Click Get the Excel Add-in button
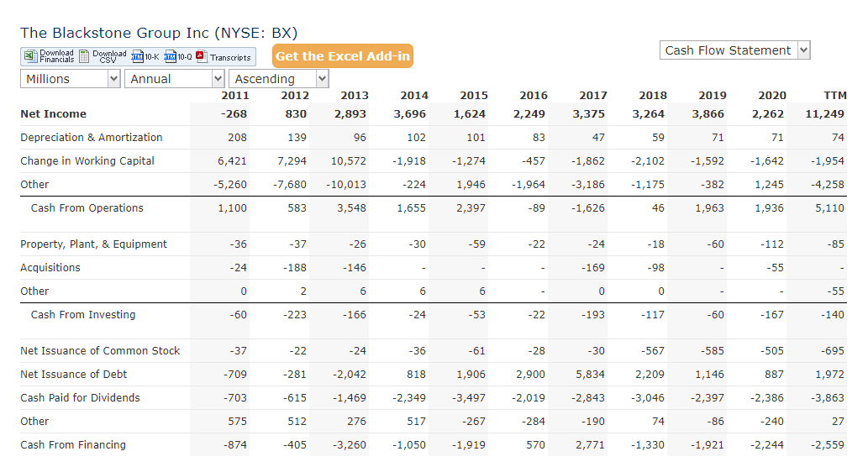The image size is (868, 467). 343,56
